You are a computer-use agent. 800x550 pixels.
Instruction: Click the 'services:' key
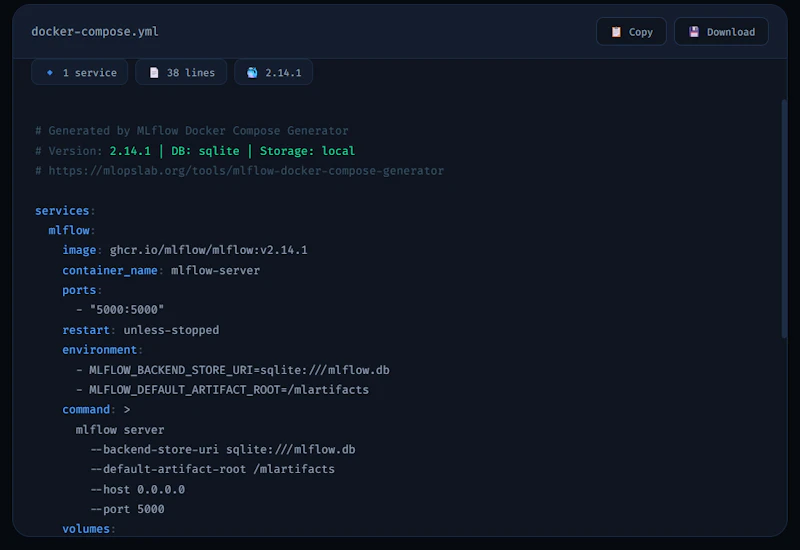coord(65,210)
